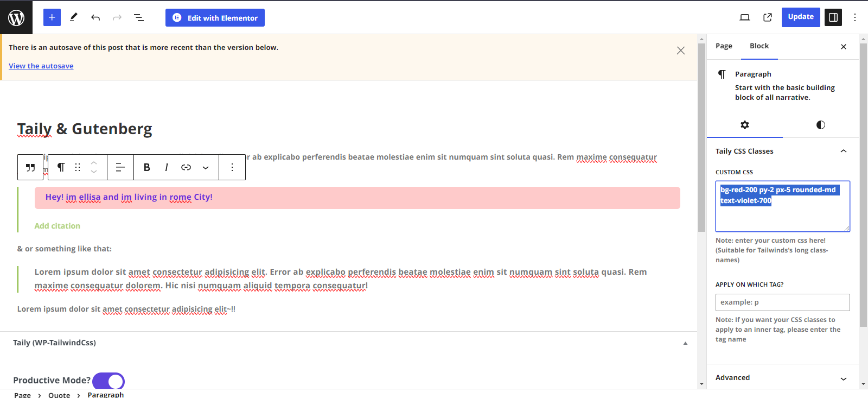The image size is (868, 398).
Task: Toggle the Productive Mode switch
Action: click(108, 381)
